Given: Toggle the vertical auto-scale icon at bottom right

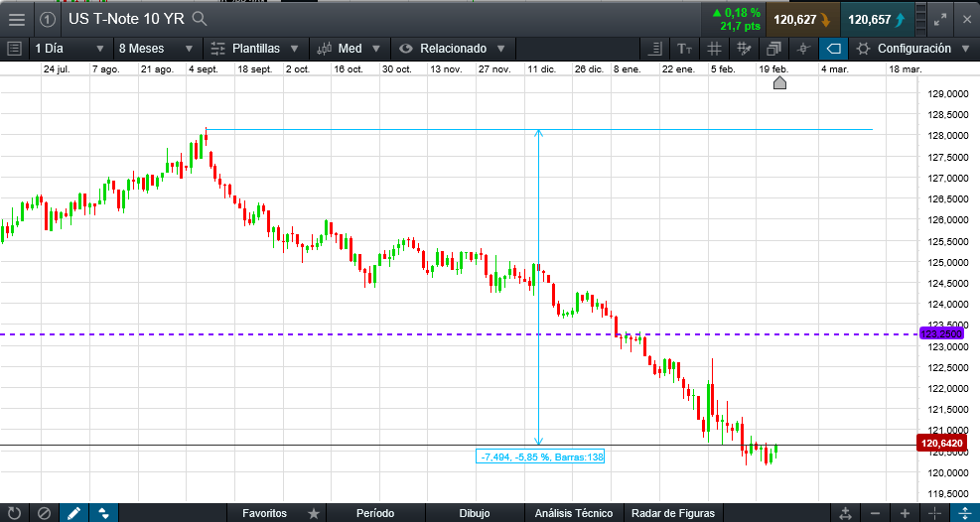Looking at the screenshot, I should pos(964,513).
